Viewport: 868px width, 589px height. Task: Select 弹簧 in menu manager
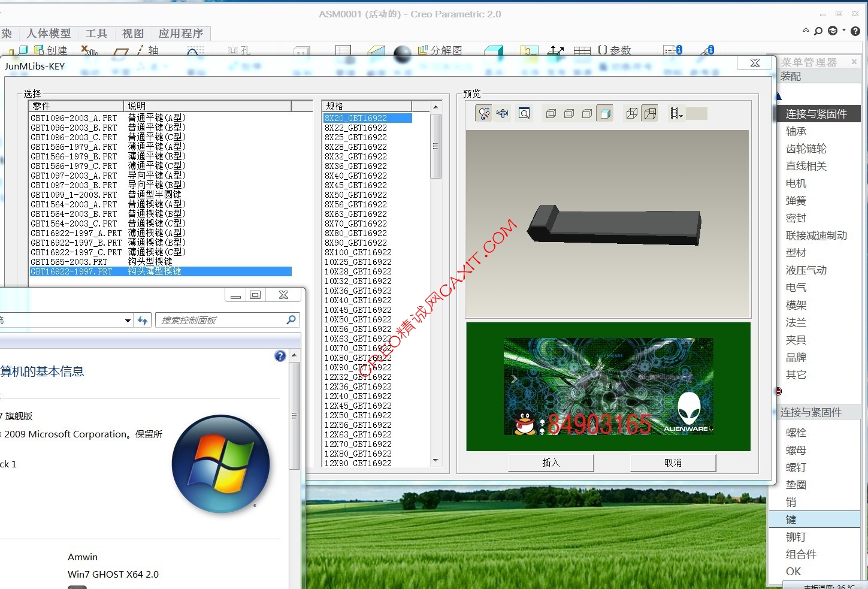tap(796, 201)
